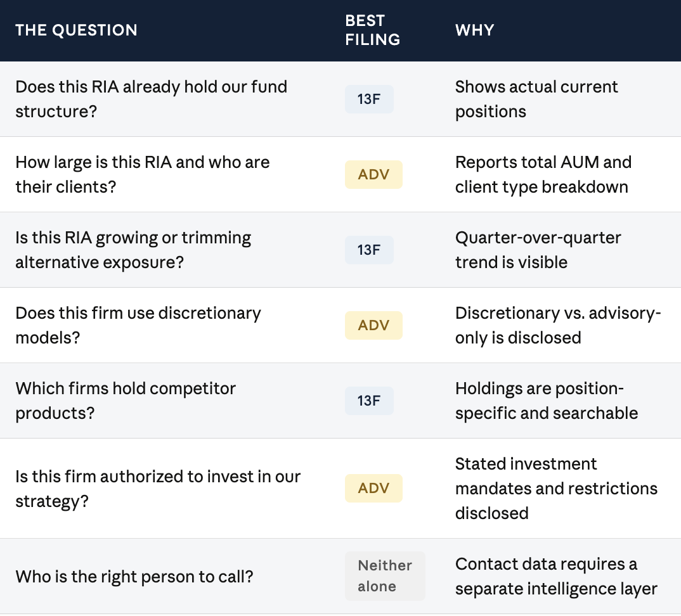Select 'Which firms hold competitor products?' text
Screen dimensions: 681x616
click(x=126, y=401)
